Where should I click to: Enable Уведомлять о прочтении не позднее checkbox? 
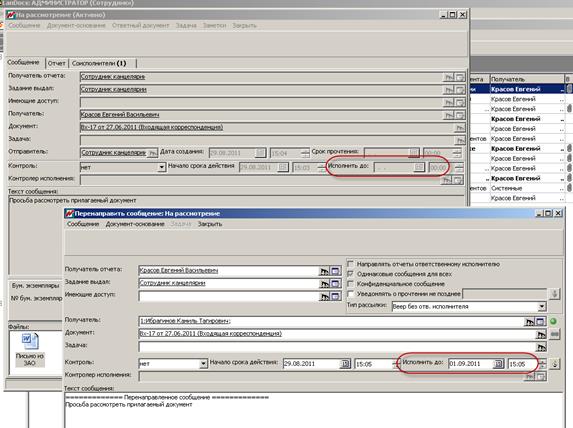pyautogui.click(x=350, y=293)
